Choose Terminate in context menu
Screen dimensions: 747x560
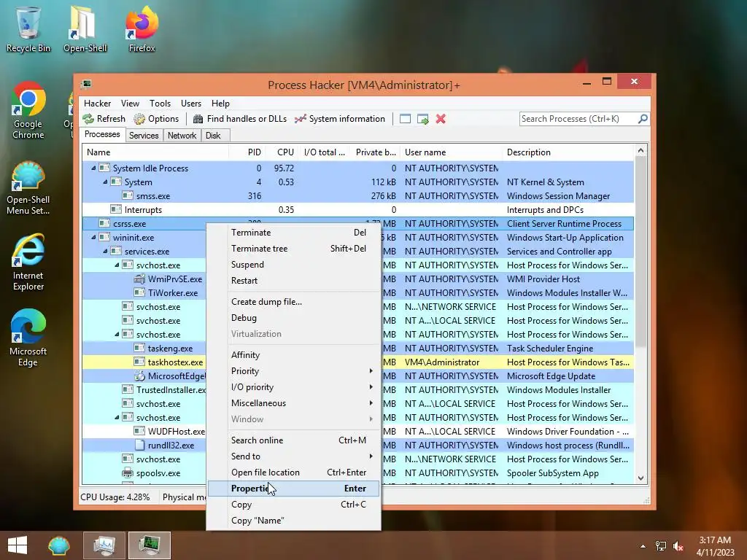tap(293, 233)
